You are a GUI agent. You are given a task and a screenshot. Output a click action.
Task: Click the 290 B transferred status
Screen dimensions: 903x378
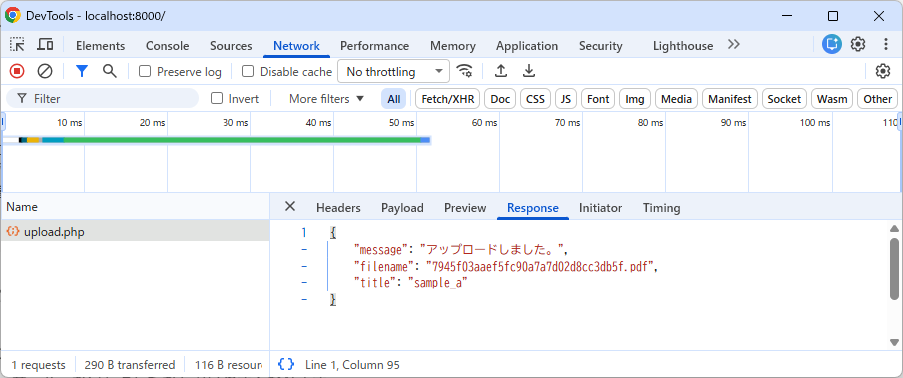130,365
